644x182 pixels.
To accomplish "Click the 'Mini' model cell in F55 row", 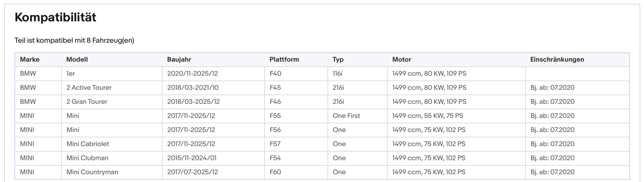I will coord(112,116).
